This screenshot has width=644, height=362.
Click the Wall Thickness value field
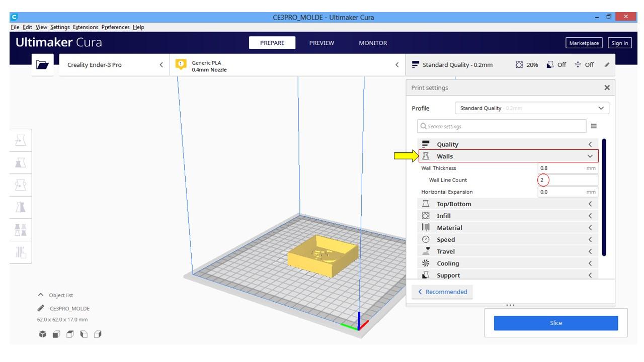tap(568, 168)
